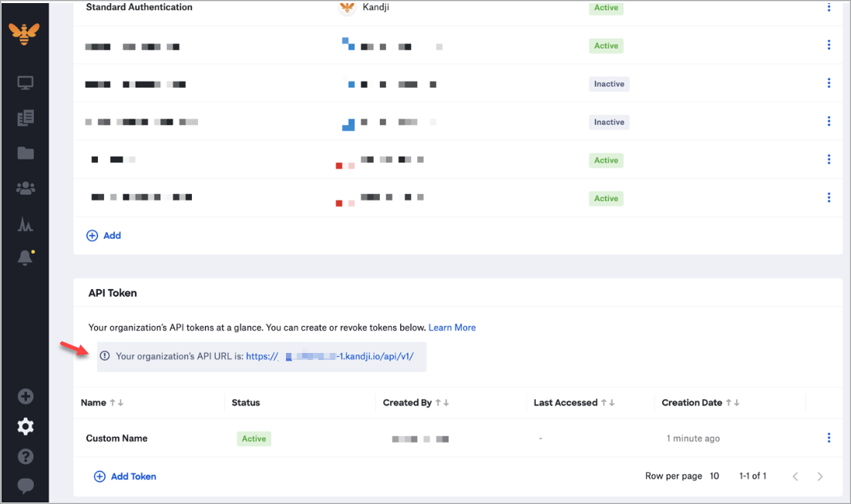Open the three-dot menu on an Inactive row
Screen dimensions: 851x504
[x=829, y=82]
